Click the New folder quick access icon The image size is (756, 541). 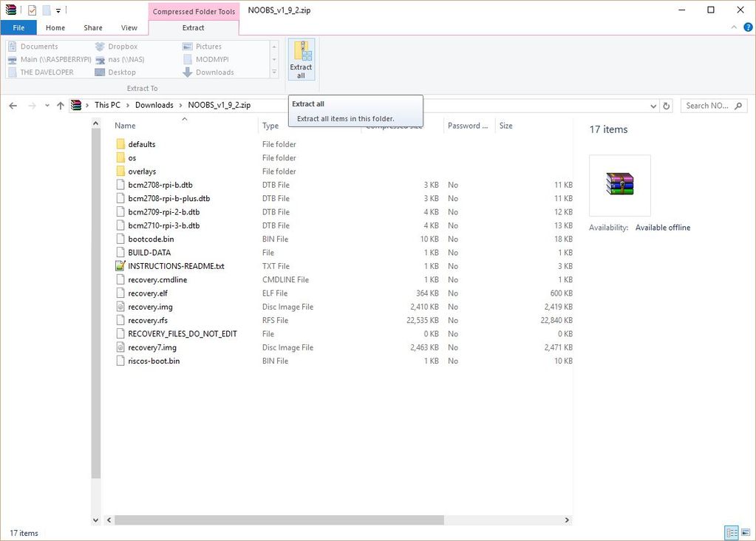47,10
